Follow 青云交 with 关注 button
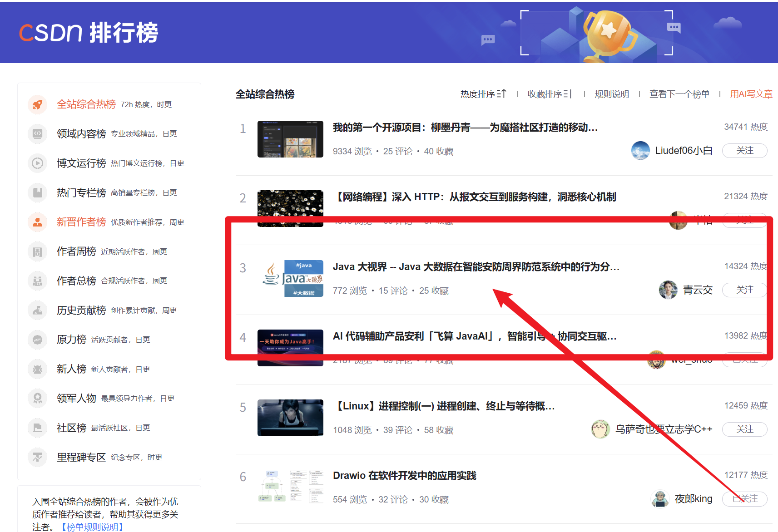 tap(745, 290)
